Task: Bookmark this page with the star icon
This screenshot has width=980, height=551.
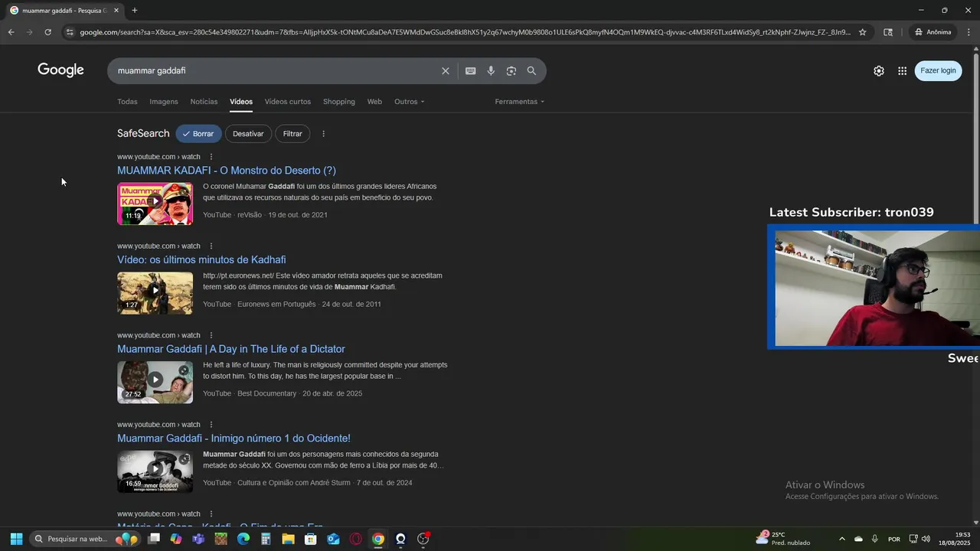Action: tap(862, 32)
